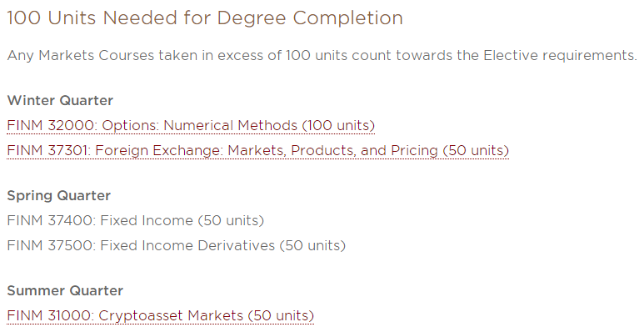Click the 'Spring Quarter' heading
The width and height of the screenshot is (644, 332).
(x=58, y=195)
